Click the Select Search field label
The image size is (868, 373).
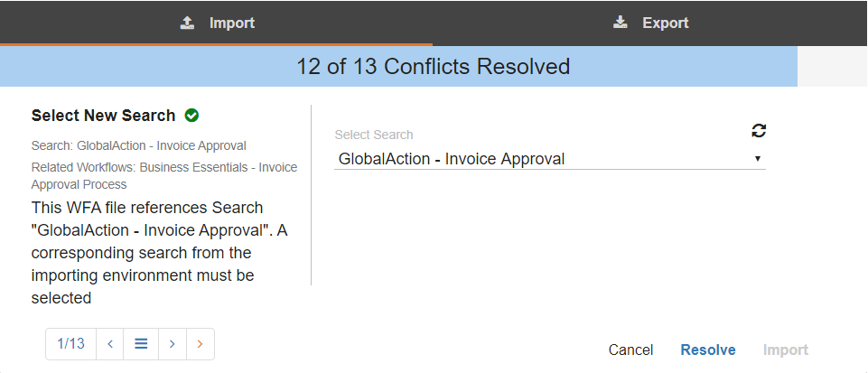click(374, 135)
